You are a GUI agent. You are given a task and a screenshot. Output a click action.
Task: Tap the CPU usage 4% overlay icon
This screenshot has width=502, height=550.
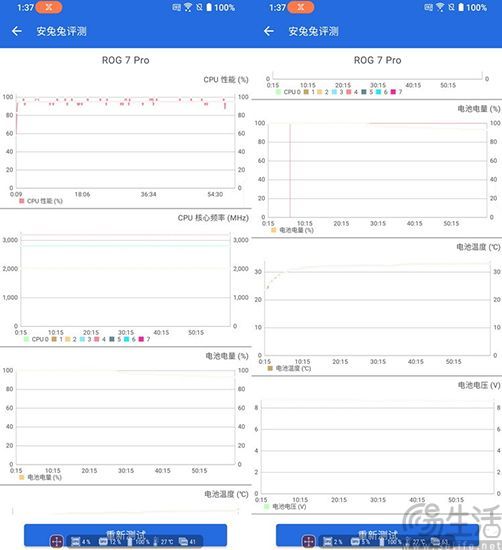tap(76, 542)
